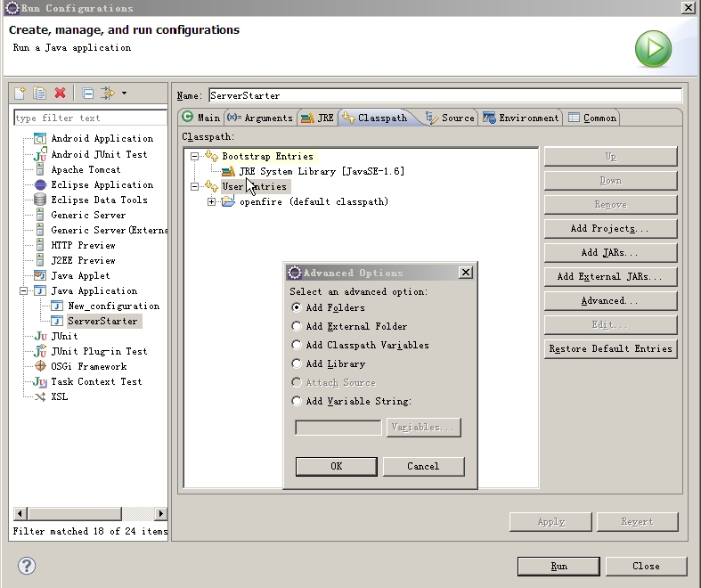Click the New launch configuration icon
Image resolution: width=701 pixels, height=588 pixels.
(20, 93)
